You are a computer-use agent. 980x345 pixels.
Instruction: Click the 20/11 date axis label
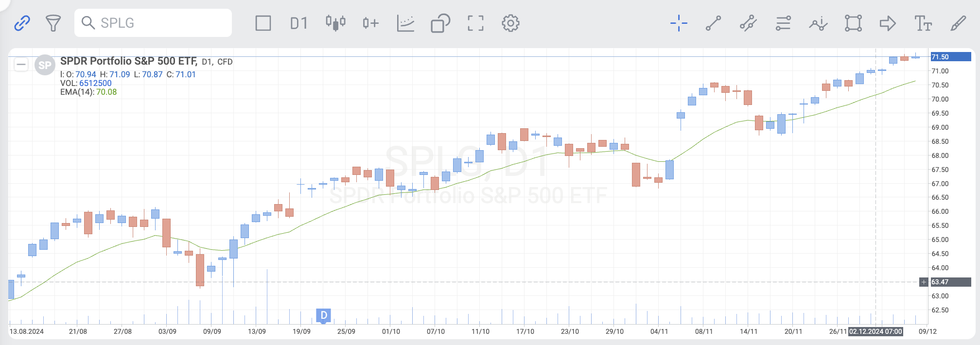coord(793,331)
